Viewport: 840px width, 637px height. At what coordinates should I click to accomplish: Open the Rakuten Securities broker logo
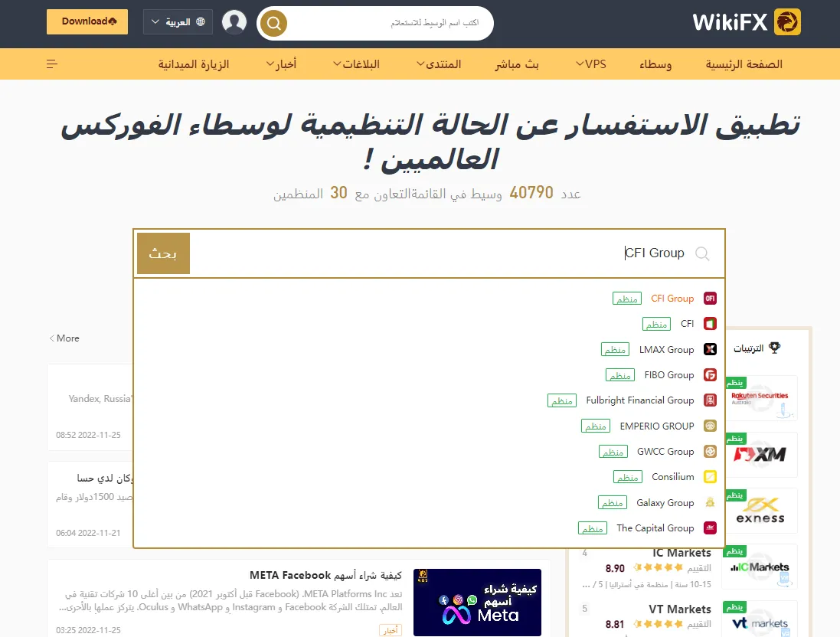[760, 398]
